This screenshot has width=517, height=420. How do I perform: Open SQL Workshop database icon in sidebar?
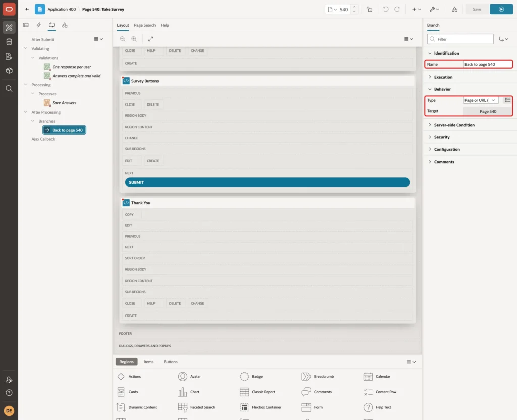coord(9,42)
